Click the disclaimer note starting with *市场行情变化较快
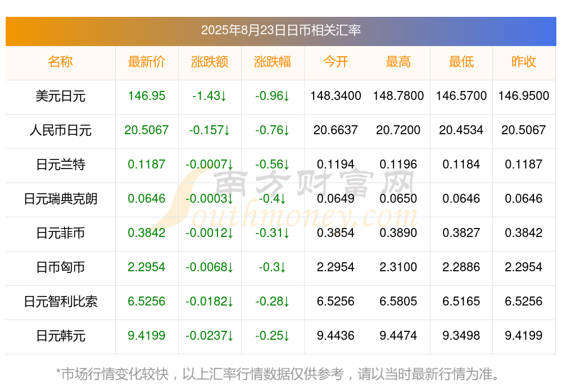 click(x=278, y=374)
